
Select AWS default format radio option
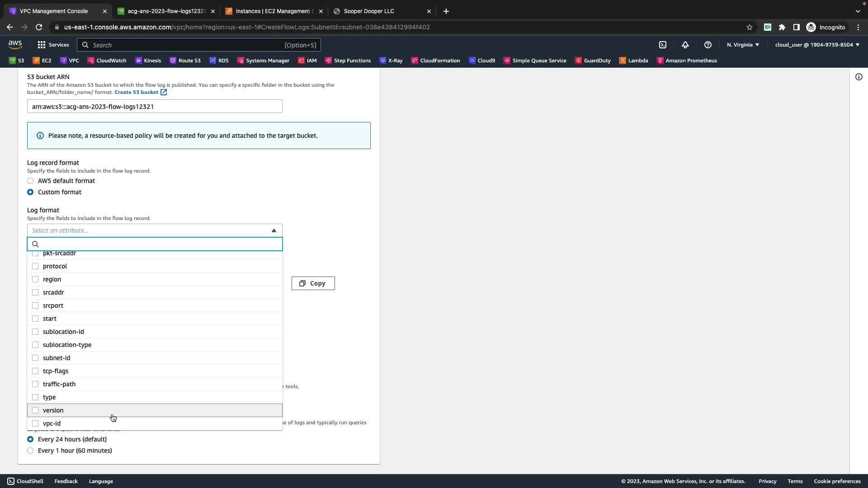click(30, 181)
